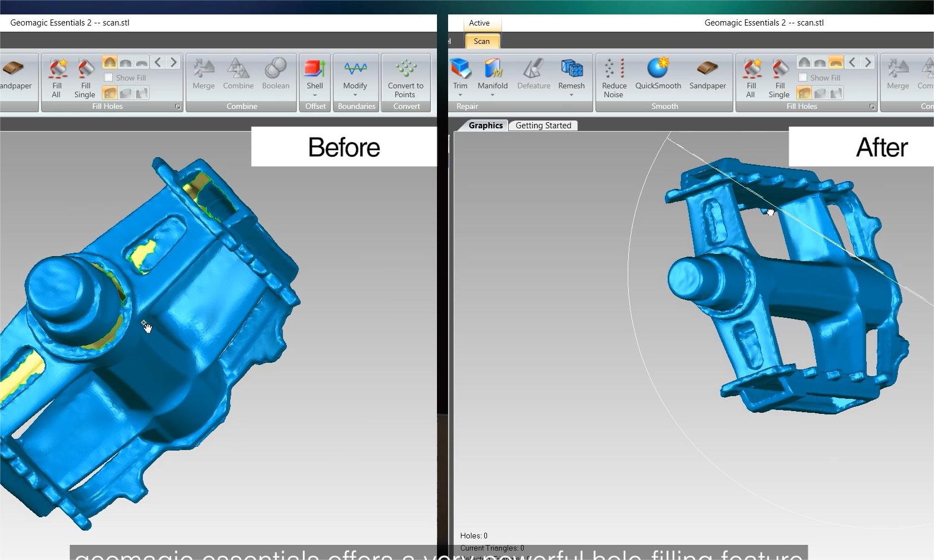Toggle flat fill mode in the After window

pyautogui.click(x=836, y=62)
